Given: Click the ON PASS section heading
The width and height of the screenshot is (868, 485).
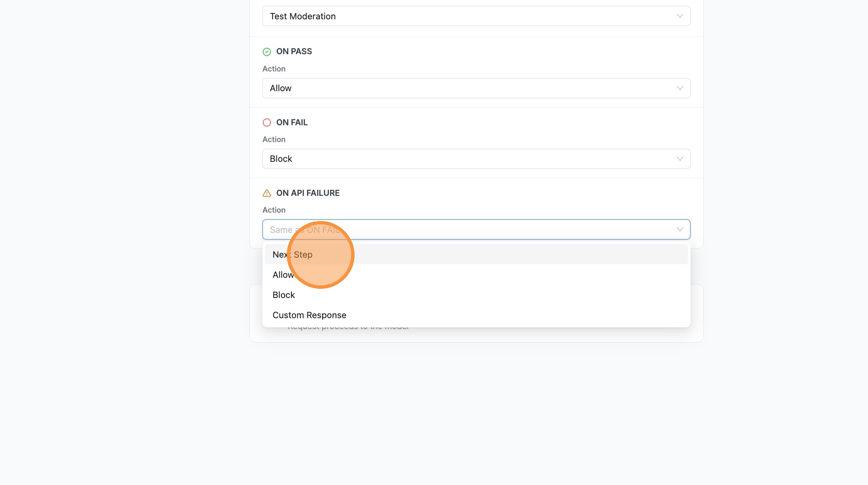Looking at the screenshot, I should (294, 51).
